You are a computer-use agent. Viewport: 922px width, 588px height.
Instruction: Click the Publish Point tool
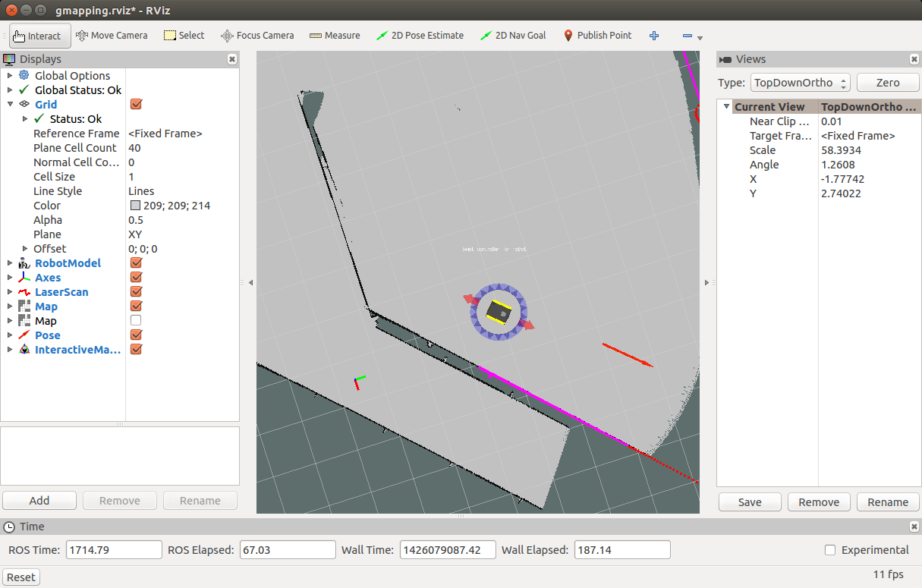coord(597,36)
